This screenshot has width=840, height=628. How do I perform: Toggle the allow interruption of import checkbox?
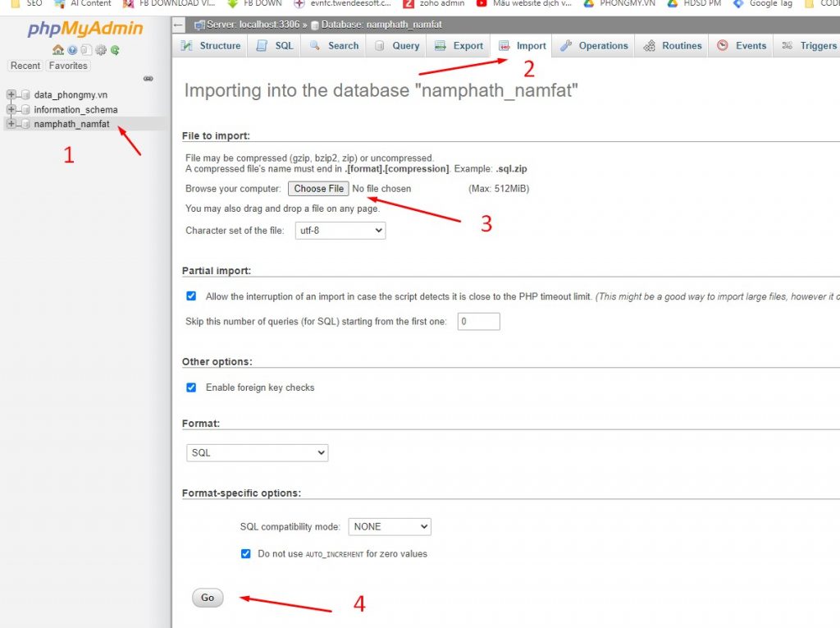tap(191, 296)
